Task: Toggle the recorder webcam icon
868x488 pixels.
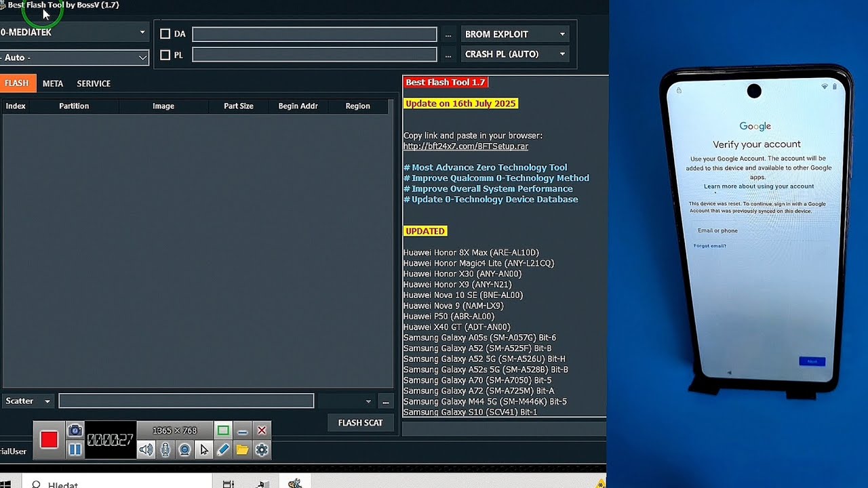Action: click(x=184, y=449)
